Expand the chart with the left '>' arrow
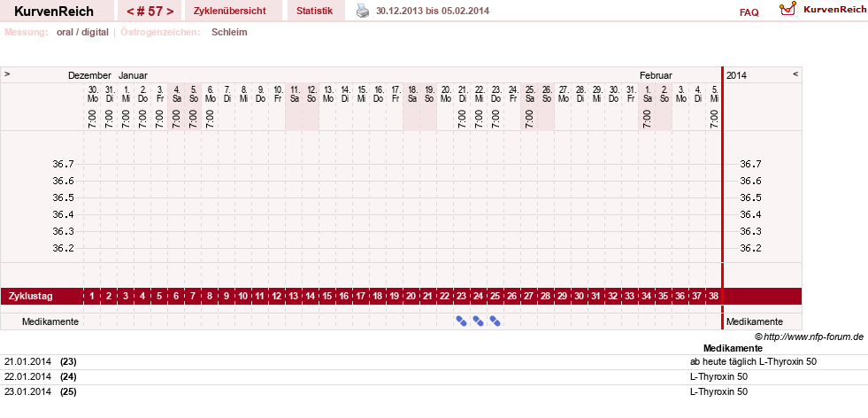This screenshot has height=418, width=868. click(x=7, y=74)
